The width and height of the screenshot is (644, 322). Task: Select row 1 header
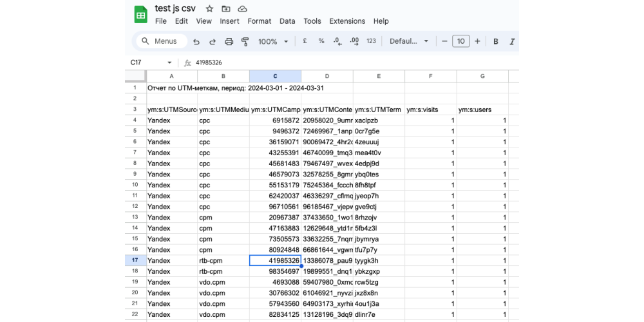(x=135, y=88)
